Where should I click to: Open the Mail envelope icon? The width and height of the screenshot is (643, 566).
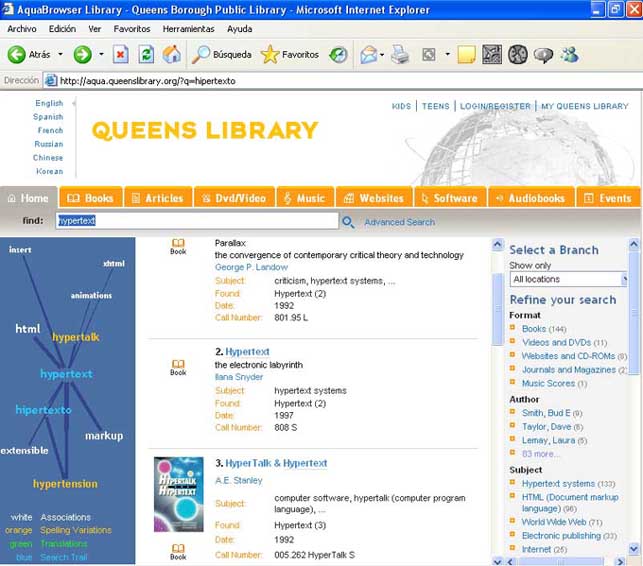coord(368,55)
